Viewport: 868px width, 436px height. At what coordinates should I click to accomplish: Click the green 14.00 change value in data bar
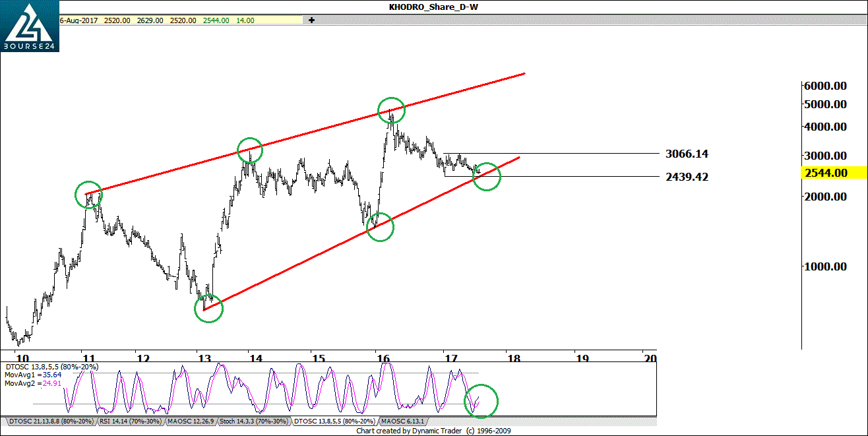pyautogui.click(x=246, y=20)
